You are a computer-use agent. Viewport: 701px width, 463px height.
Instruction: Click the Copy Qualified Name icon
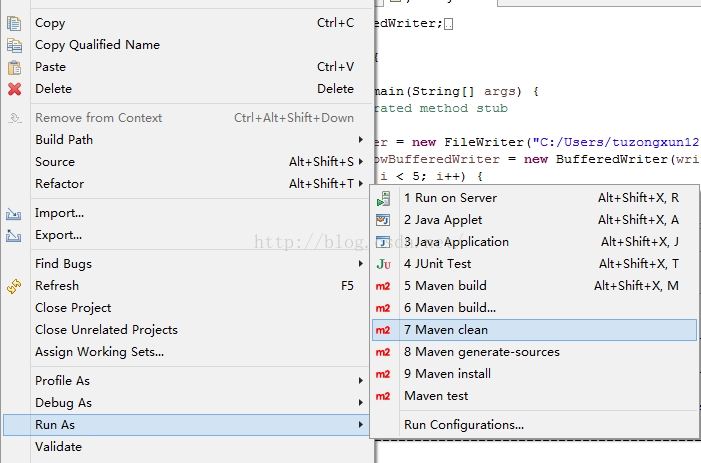click(14, 45)
